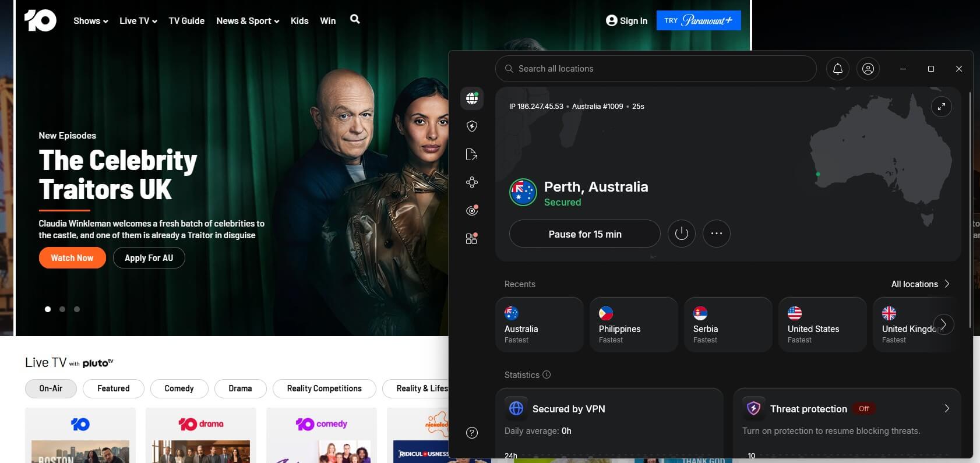Open VPN notifications bell
The width and height of the screenshot is (980, 463).
coord(838,69)
